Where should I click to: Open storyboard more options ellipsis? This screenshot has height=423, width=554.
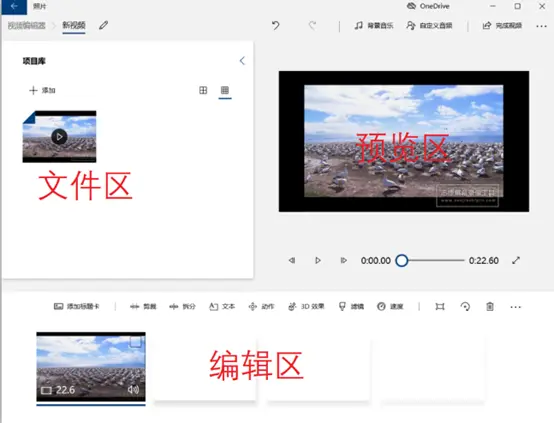tap(515, 307)
